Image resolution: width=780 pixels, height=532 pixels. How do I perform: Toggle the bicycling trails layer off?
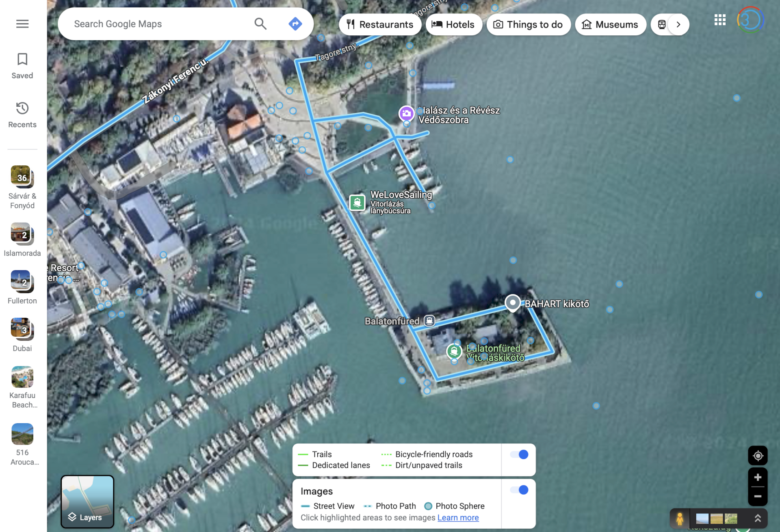[519, 454]
